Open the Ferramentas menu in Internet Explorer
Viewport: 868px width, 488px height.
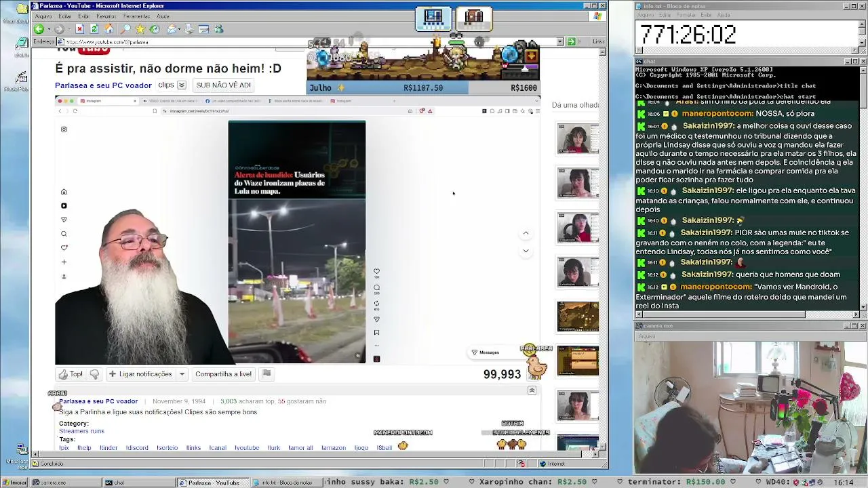coord(137,16)
